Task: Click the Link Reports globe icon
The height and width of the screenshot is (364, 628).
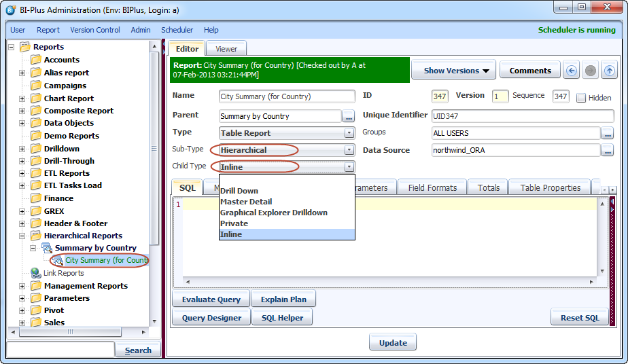Action: 35,273
